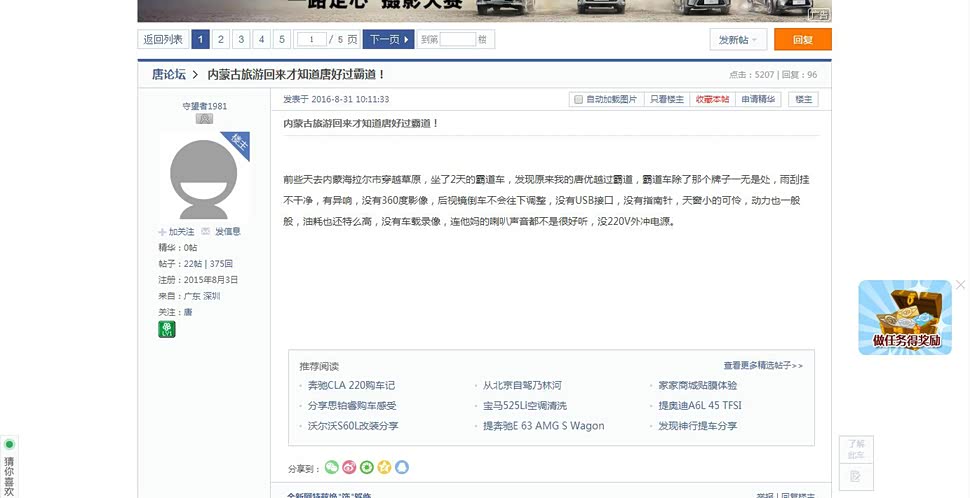This screenshot has height=498, width=970.
Task: Click 了解此车 in floating sidebar
Action: (856, 450)
